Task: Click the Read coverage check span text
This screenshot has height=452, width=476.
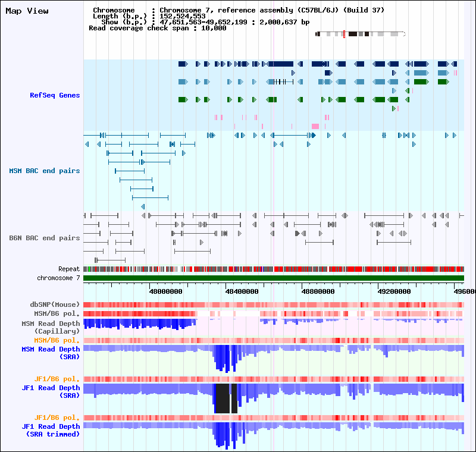Action: [157, 28]
